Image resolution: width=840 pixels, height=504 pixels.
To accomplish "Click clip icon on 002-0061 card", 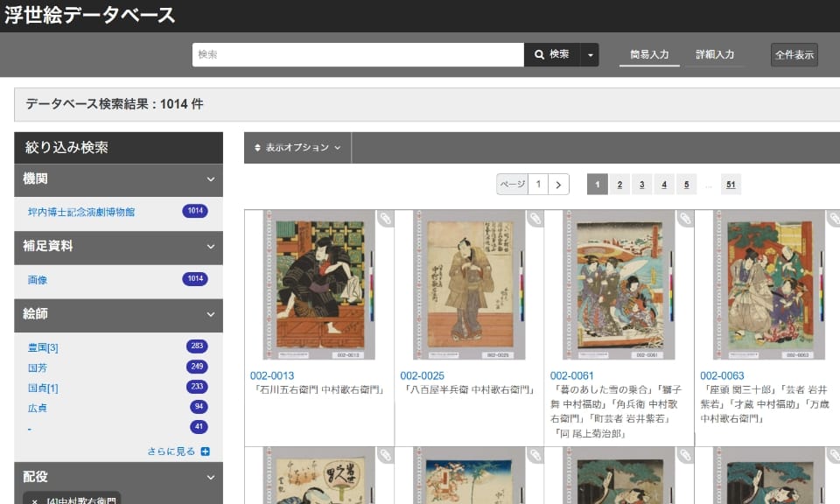I will point(685,219).
